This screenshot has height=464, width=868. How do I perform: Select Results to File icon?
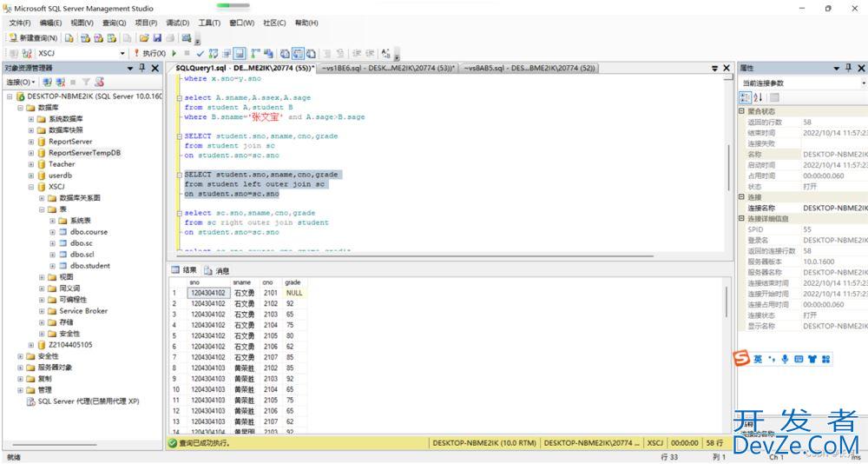[x=311, y=53]
